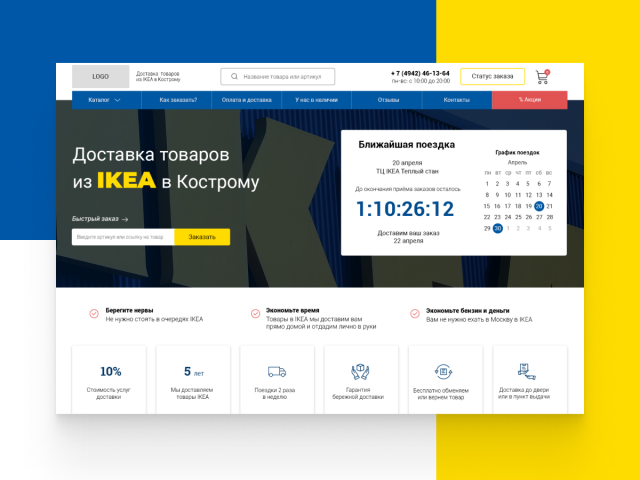Click the delivery truck icon
This screenshot has width=640, height=480.
click(277, 371)
